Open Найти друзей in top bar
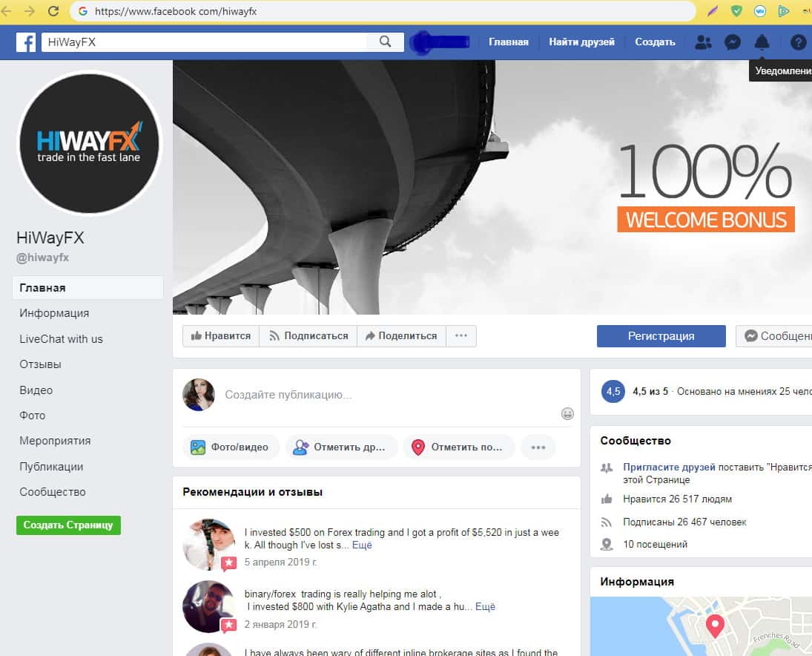The width and height of the screenshot is (812, 656). pyautogui.click(x=581, y=42)
